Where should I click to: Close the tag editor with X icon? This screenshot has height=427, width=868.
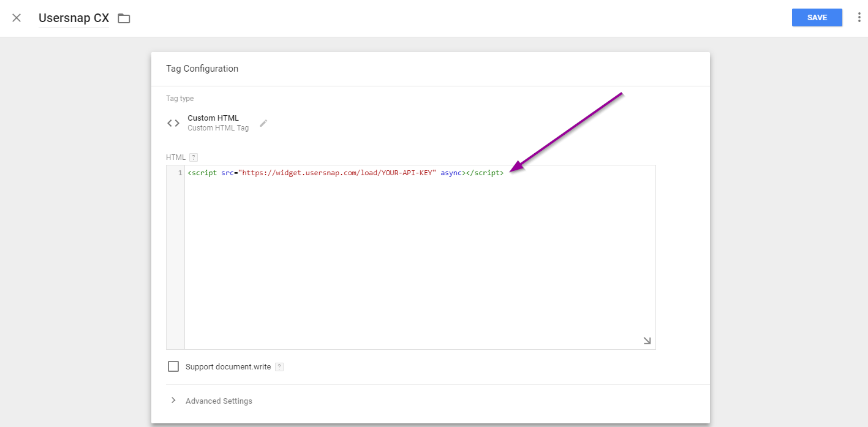click(17, 18)
